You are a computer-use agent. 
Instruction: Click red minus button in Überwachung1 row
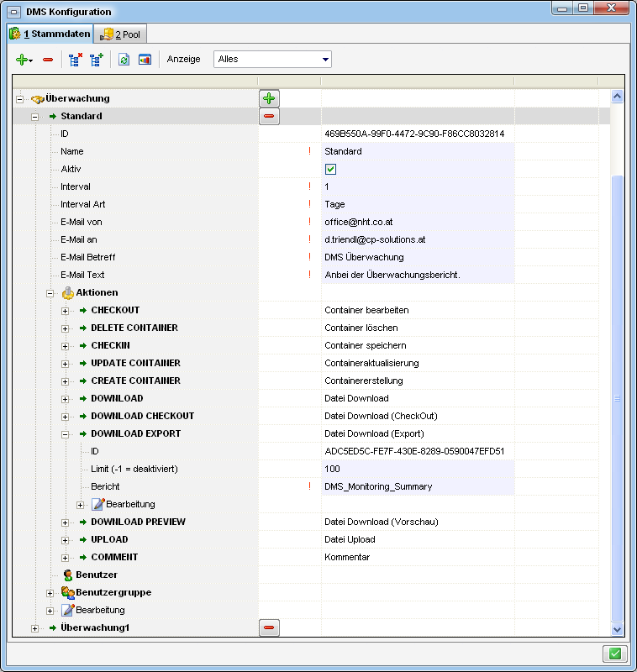(x=269, y=627)
